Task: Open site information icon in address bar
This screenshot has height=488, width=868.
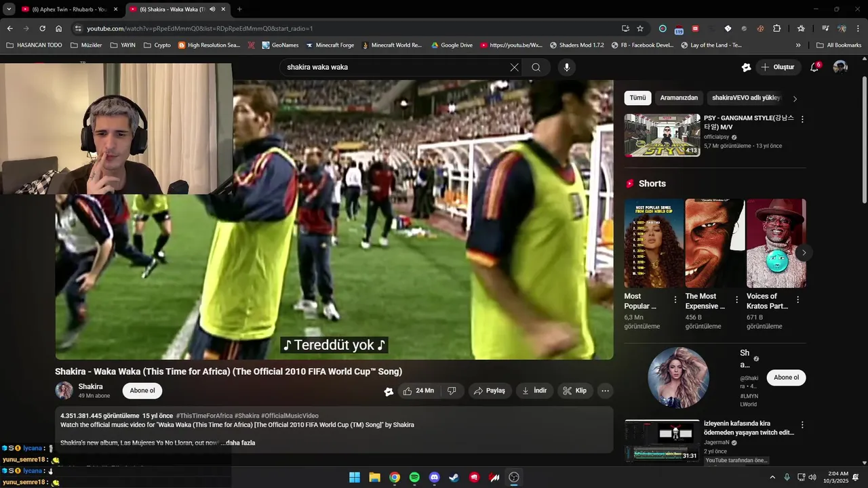Action: tap(78, 28)
